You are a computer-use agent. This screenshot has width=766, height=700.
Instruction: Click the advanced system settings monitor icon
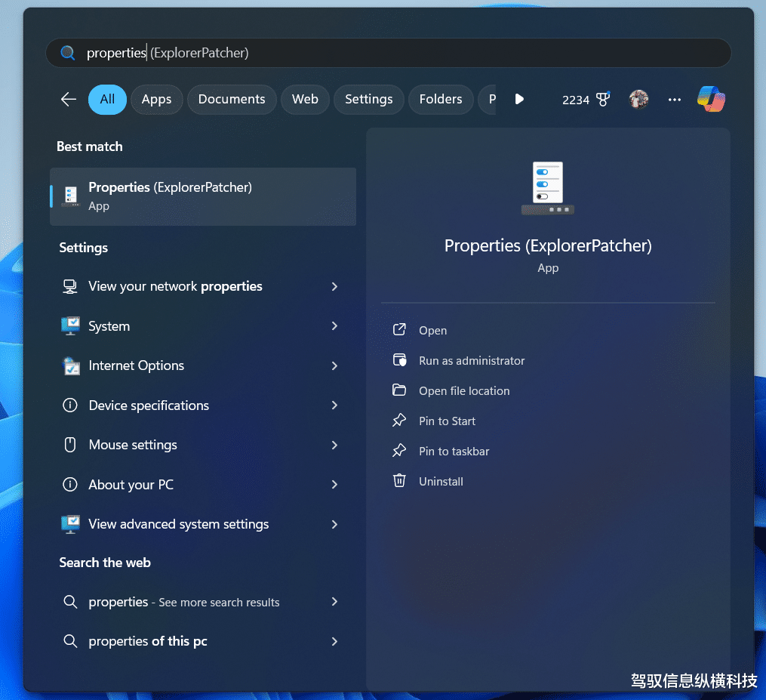tap(70, 524)
